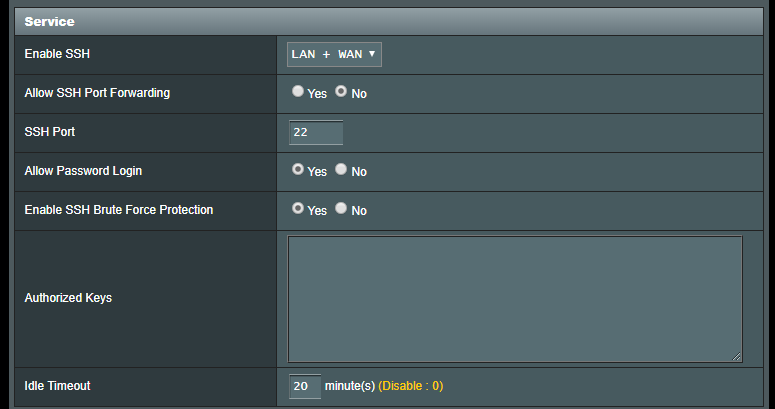
Task: Click the Enable SSH Brute Force Protection label
Action: 118,210
